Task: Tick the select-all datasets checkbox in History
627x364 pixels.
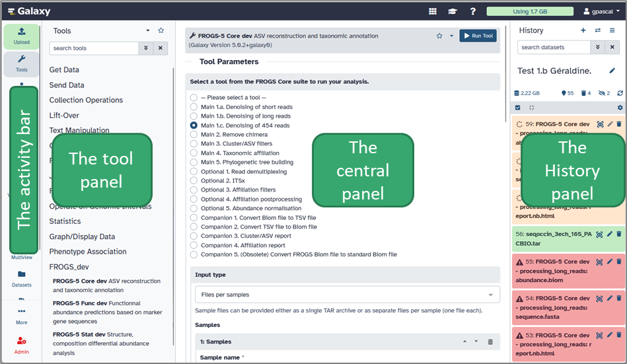Action: tap(517, 108)
